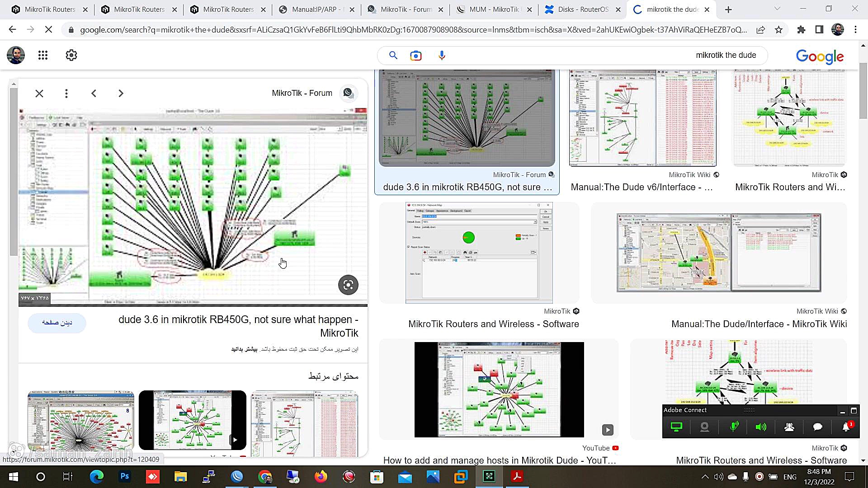Toggle speaker in Adobe Connect panel

point(761,427)
